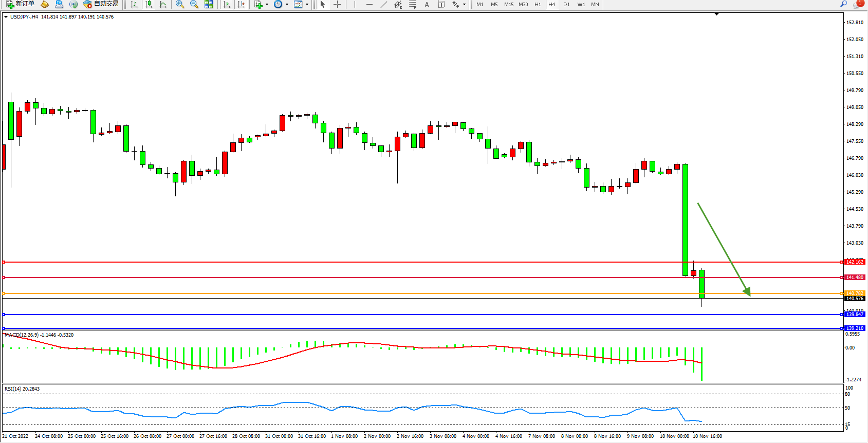This screenshot has width=868, height=443.
Task: Select the trendline drawing tool
Action: (383, 4)
